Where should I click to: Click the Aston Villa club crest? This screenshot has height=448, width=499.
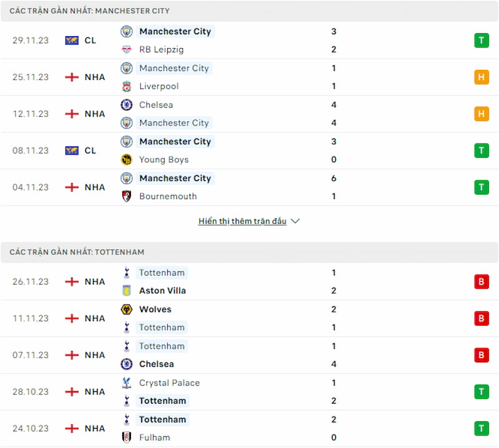[127, 290]
